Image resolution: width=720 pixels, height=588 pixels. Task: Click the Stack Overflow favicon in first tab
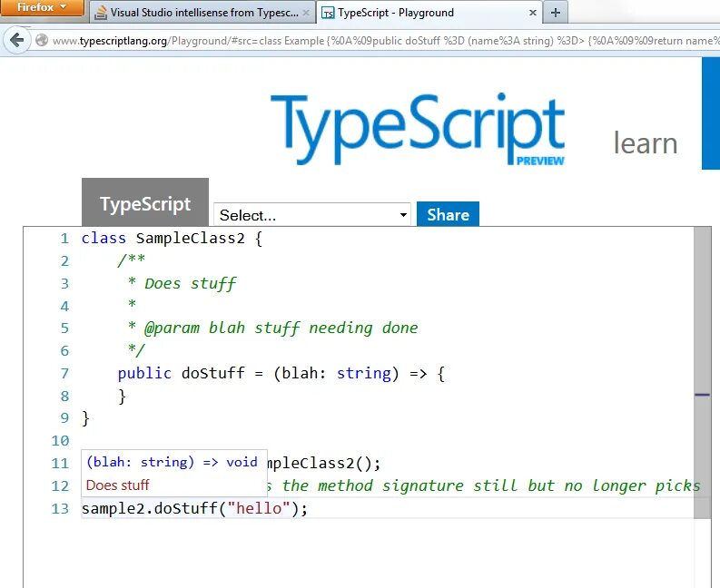(101, 13)
